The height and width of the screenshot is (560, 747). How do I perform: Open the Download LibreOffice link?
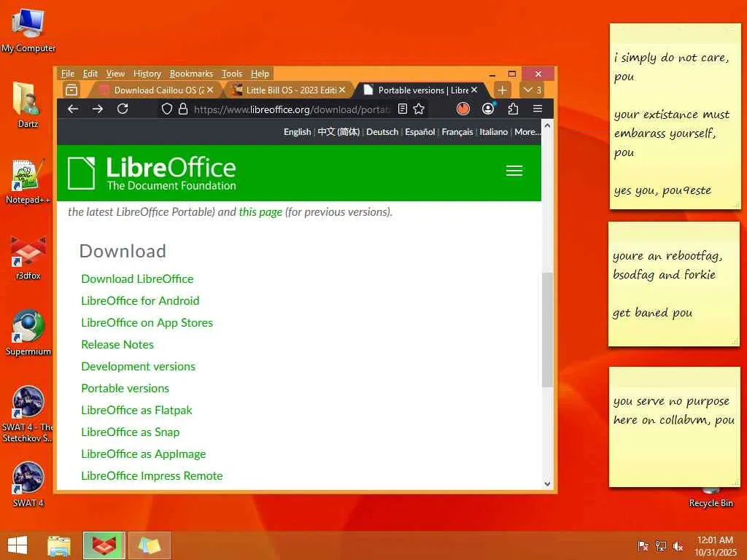pos(137,279)
